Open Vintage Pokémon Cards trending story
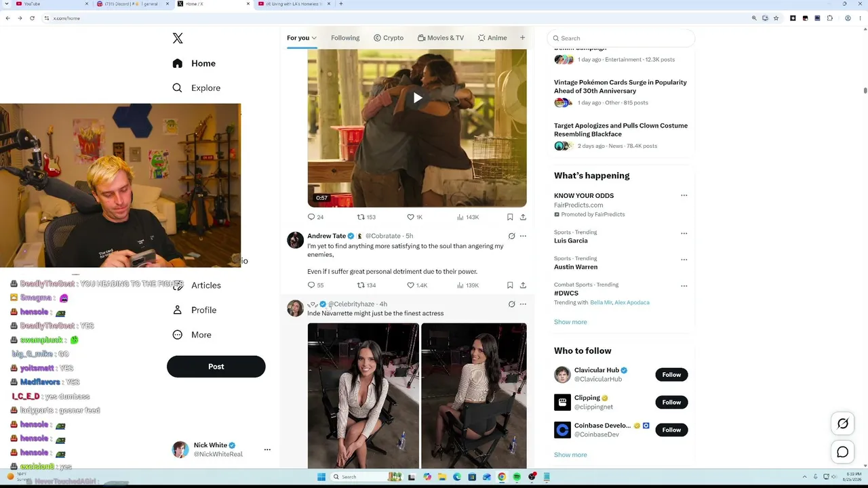 [620, 87]
